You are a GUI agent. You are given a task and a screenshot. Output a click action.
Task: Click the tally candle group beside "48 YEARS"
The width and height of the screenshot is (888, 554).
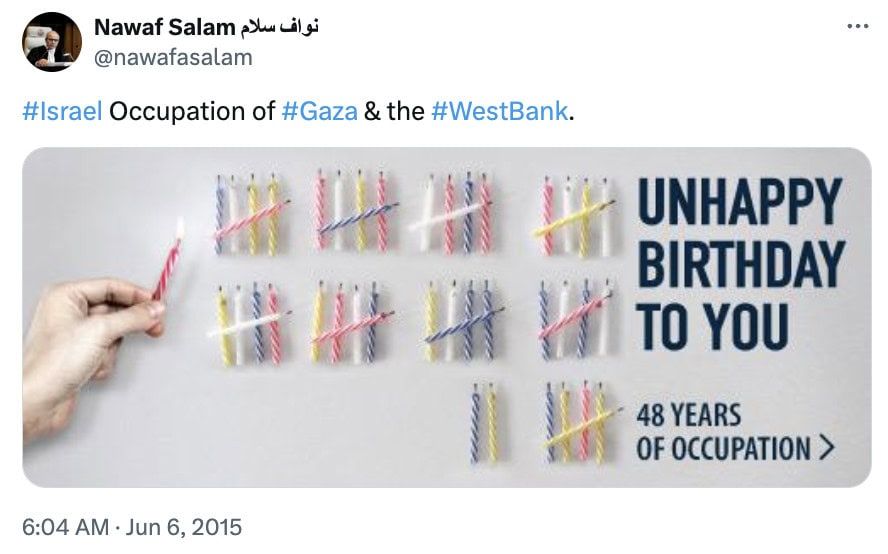click(x=580, y=423)
